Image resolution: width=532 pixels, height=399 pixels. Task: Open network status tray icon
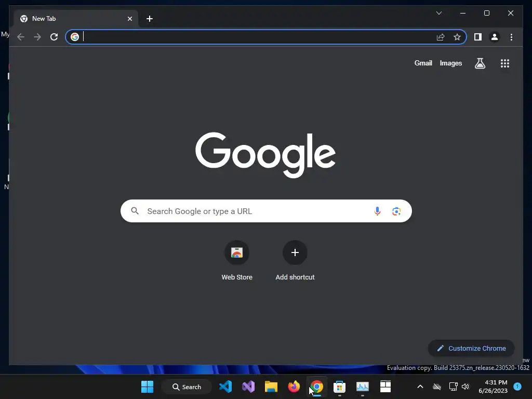pos(453,387)
